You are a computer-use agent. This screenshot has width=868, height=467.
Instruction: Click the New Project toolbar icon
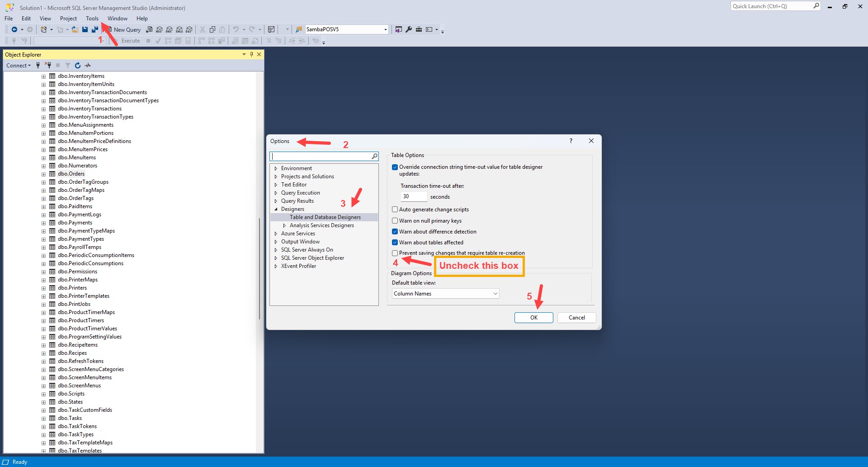tap(44, 29)
